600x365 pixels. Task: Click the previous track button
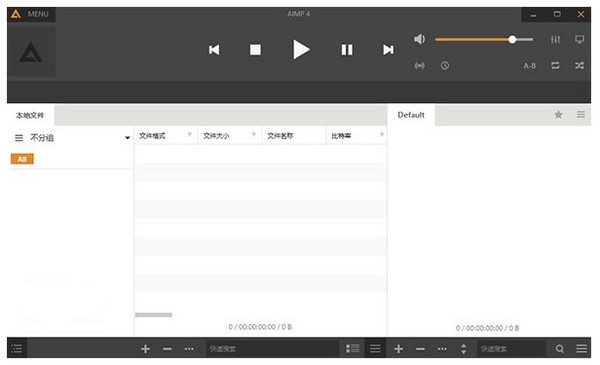214,50
